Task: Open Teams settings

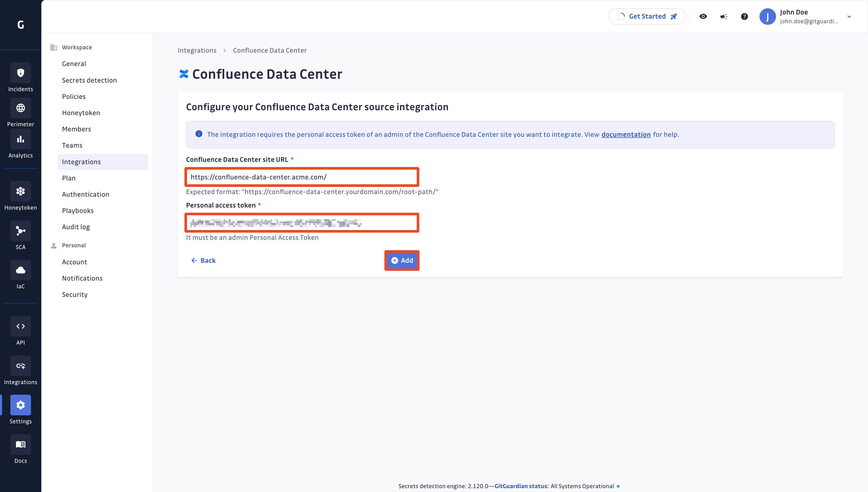Action: tap(103, 145)
